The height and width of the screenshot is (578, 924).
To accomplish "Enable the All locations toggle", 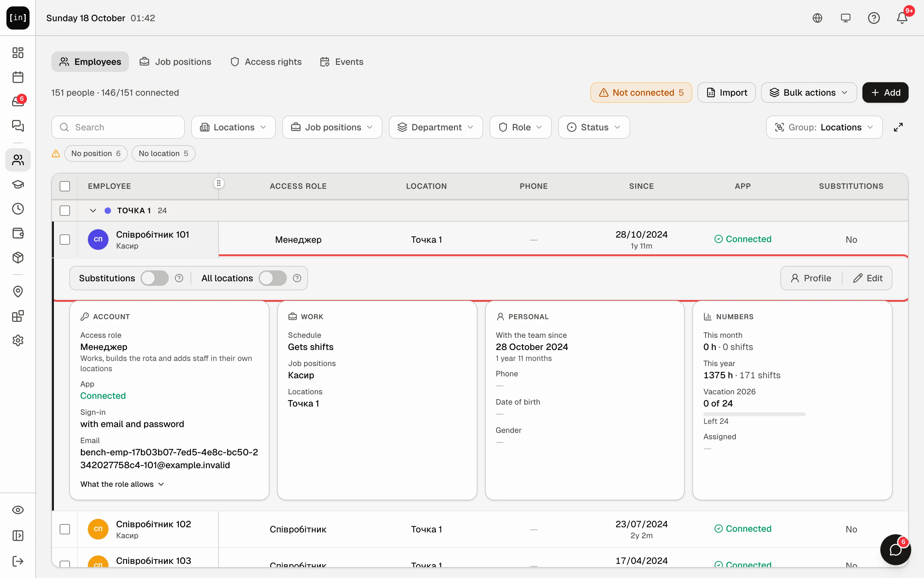I will tap(273, 278).
